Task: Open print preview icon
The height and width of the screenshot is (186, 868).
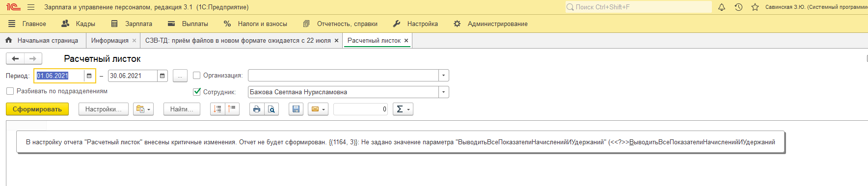Action: [x=271, y=109]
